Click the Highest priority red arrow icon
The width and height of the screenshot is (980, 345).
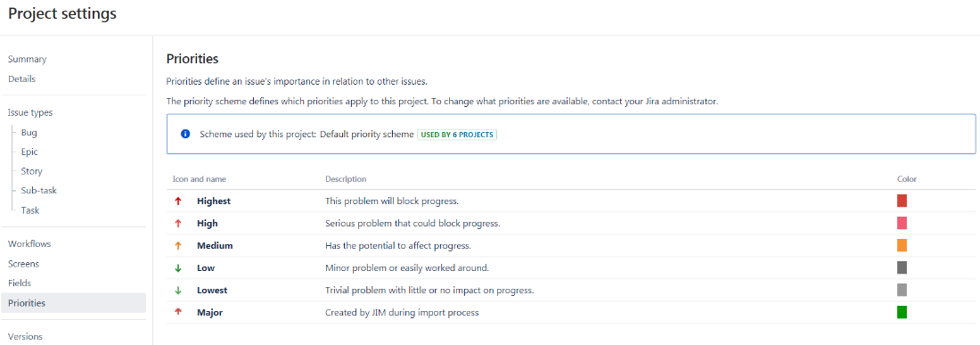click(178, 201)
